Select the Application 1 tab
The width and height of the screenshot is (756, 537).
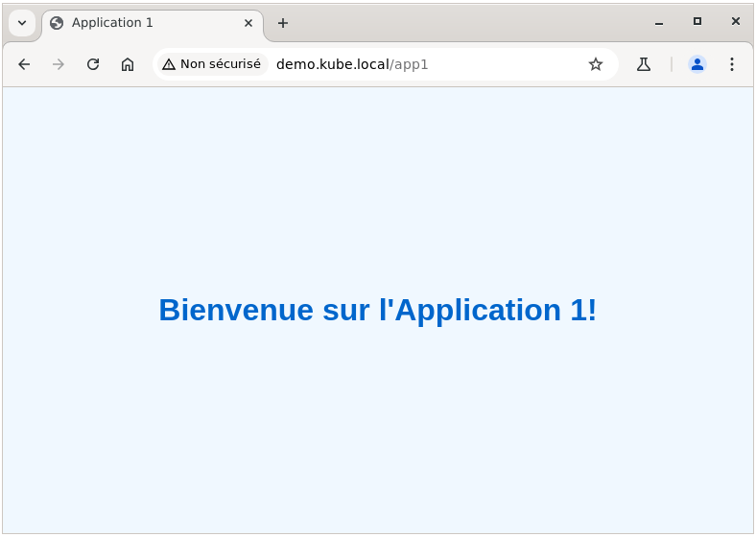pyautogui.click(x=144, y=23)
